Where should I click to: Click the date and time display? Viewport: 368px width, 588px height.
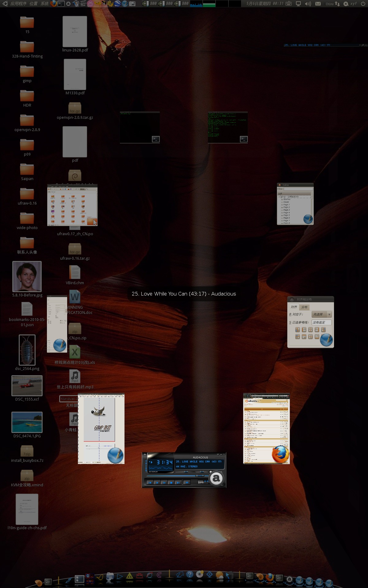click(265, 4)
